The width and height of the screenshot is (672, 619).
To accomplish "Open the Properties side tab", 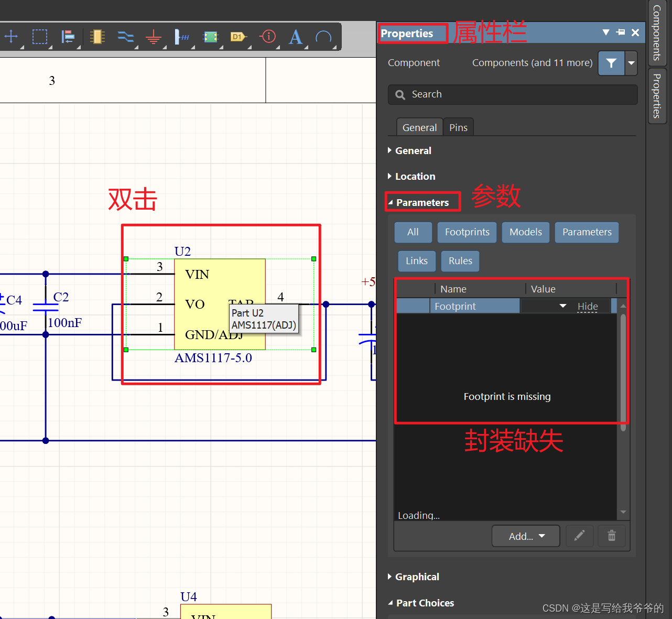I will (x=657, y=96).
